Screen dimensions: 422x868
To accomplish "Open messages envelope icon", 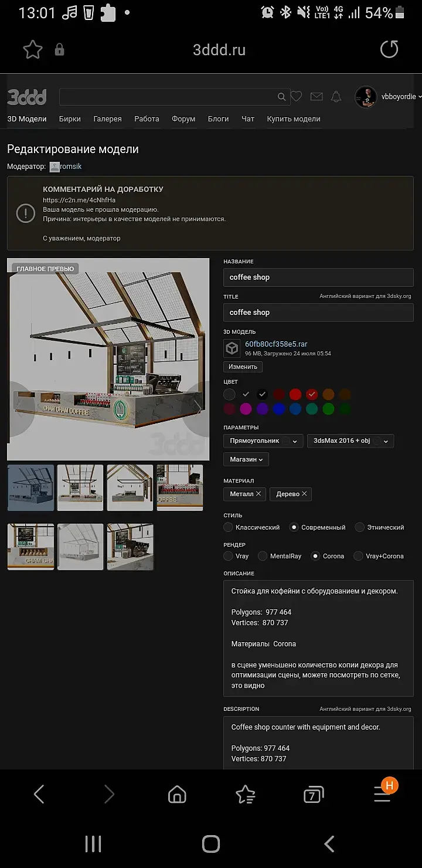I will [x=316, y=97].
